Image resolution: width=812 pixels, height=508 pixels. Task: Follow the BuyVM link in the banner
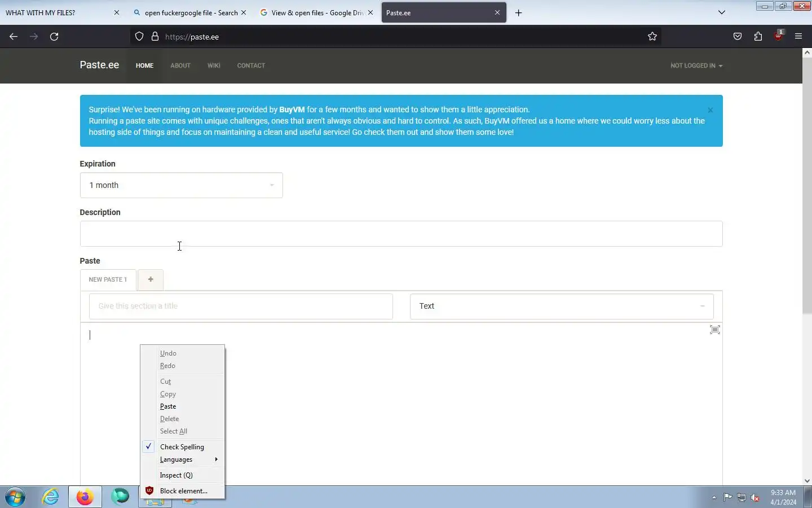click(292, 110)
